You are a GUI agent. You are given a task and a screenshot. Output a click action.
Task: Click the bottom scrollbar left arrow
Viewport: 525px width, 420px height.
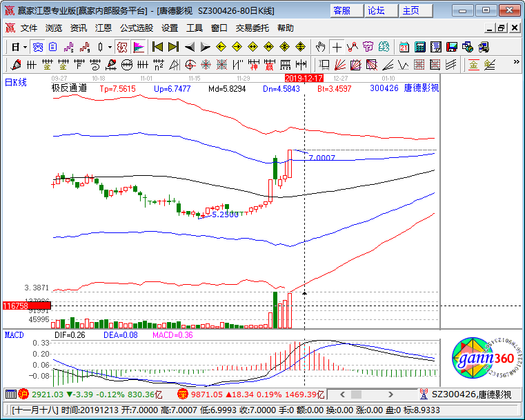[x=342, y=394]
